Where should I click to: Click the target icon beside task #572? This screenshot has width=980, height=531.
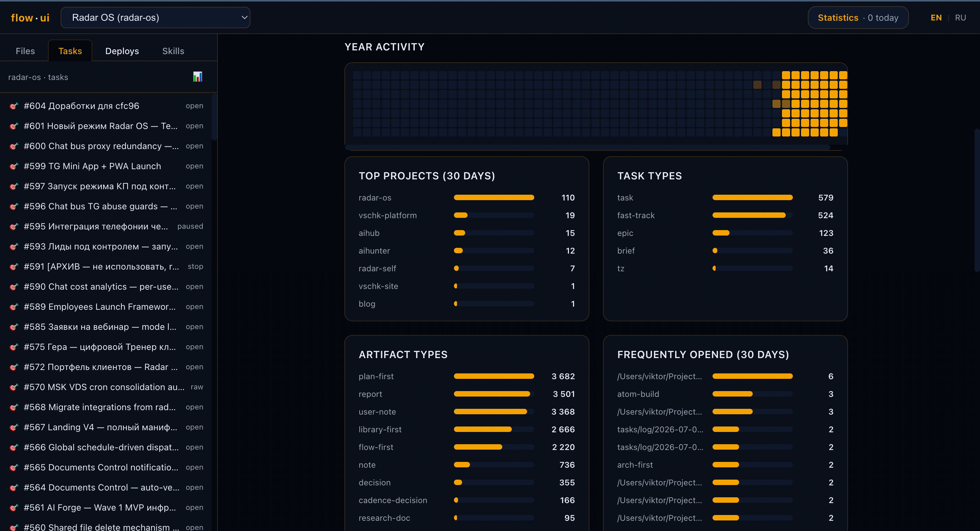[x=14, y=367]
